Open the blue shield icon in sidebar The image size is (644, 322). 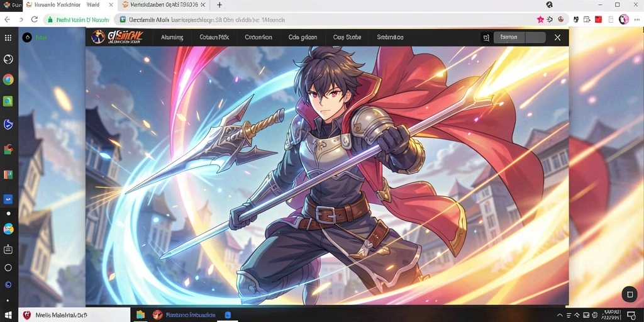(x=8, y=124)
